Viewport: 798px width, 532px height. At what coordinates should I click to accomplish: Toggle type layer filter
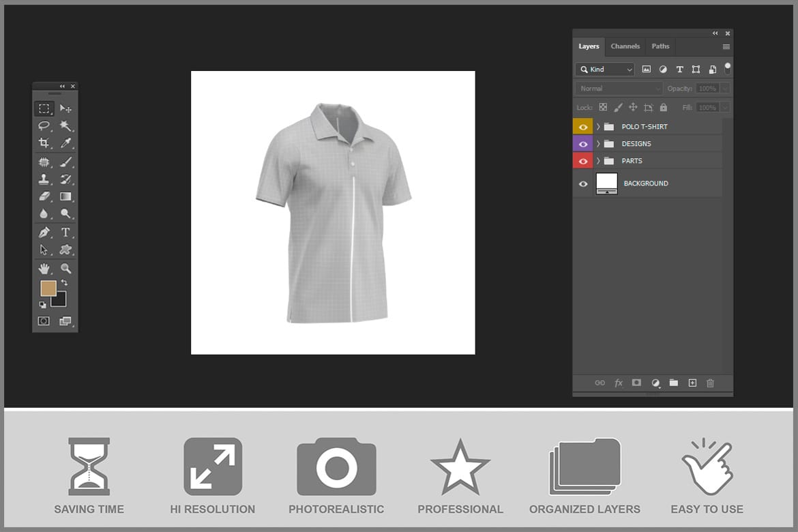pyautogui.click(x=679, y=70)
